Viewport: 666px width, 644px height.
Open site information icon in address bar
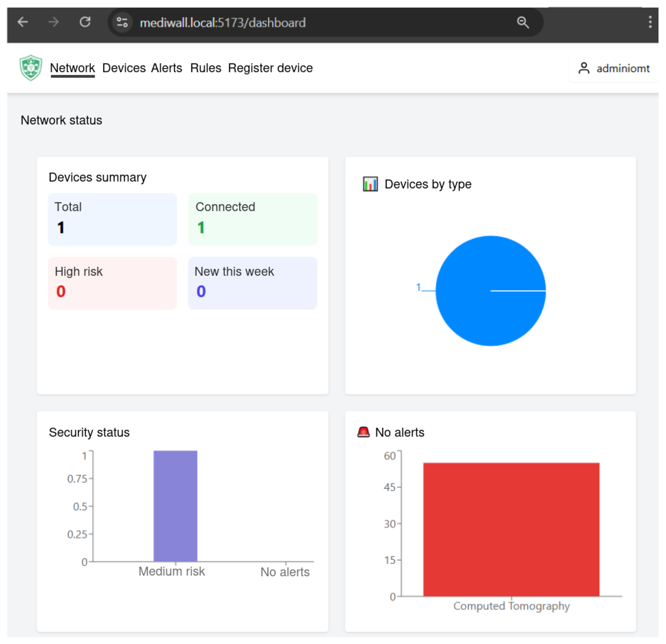tap(122, 22)
